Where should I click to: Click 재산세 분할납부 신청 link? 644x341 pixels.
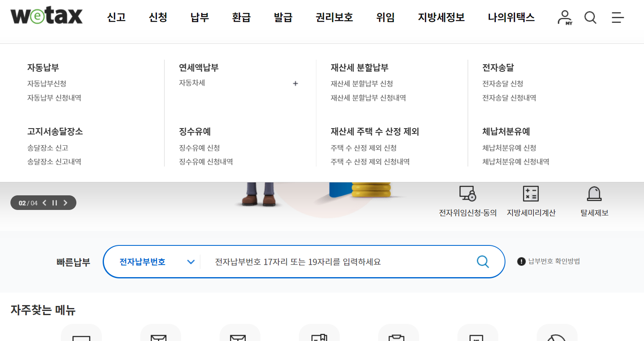coord(362,83)
